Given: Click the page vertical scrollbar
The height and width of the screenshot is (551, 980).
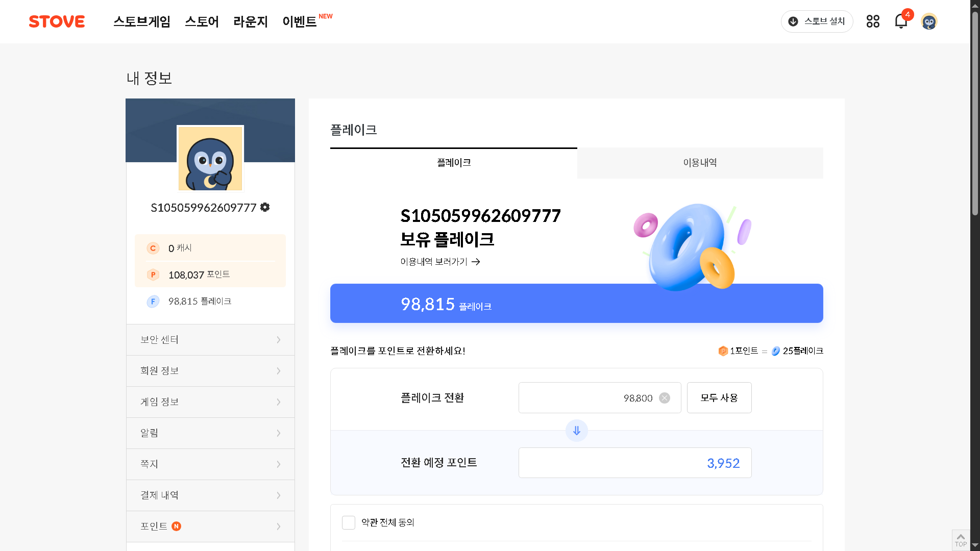Looking at the screenshot, I should point(975,112).
